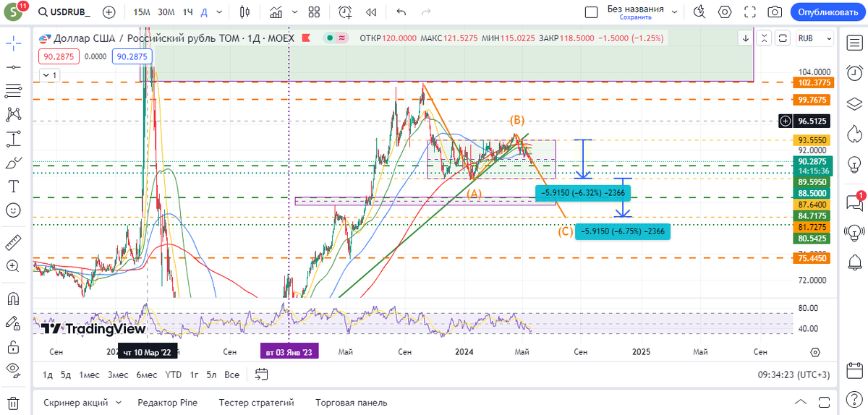The width and height of the screenshot is (868, 415).
Task: Open the object tree layers panel
Action: 854,103
